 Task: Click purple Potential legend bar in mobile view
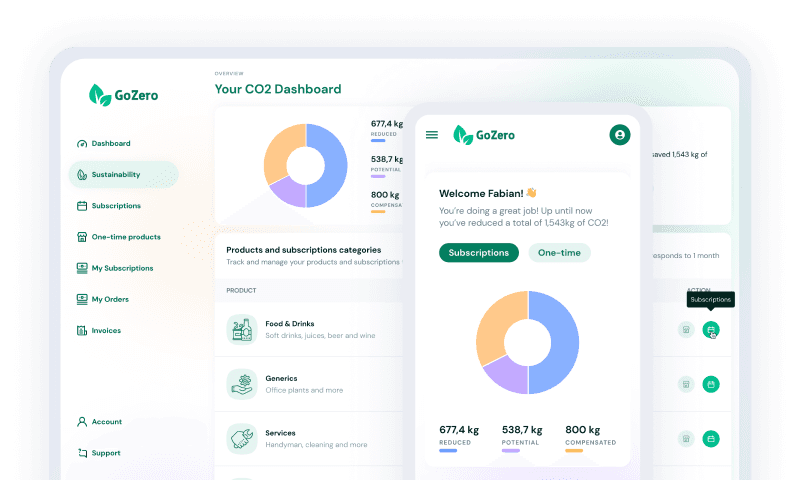point(511,451)
